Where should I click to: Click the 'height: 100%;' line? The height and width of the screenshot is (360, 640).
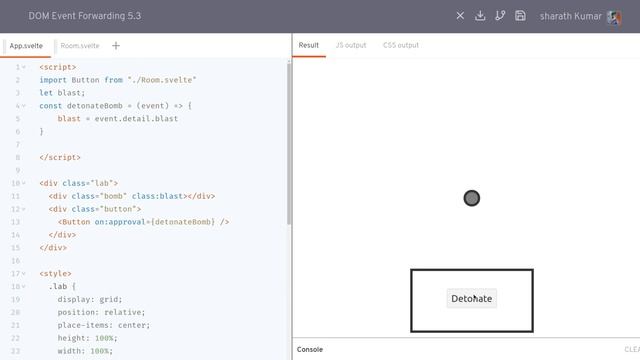[87, 338]
